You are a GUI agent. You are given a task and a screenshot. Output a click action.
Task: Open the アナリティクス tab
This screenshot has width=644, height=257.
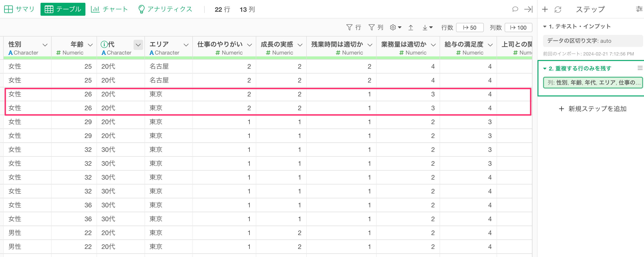[165, 9]
